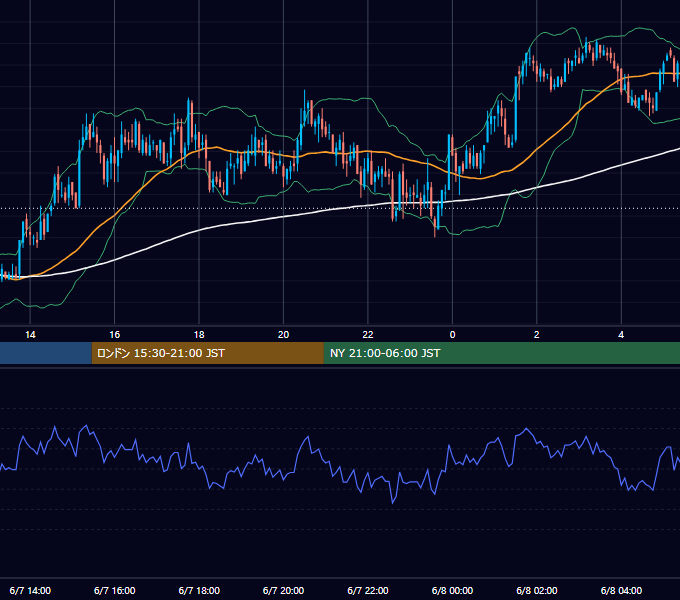Click the 6/8 04:00 time label
The width and height of the screenshot is (680, 600).
(x=621, y=590)
